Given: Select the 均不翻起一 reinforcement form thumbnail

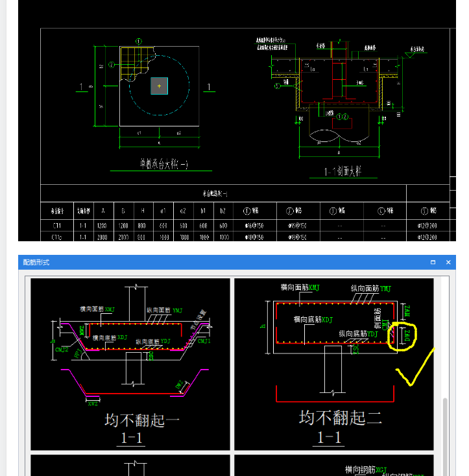Looking at the screenshot, I should coord(130,364).
